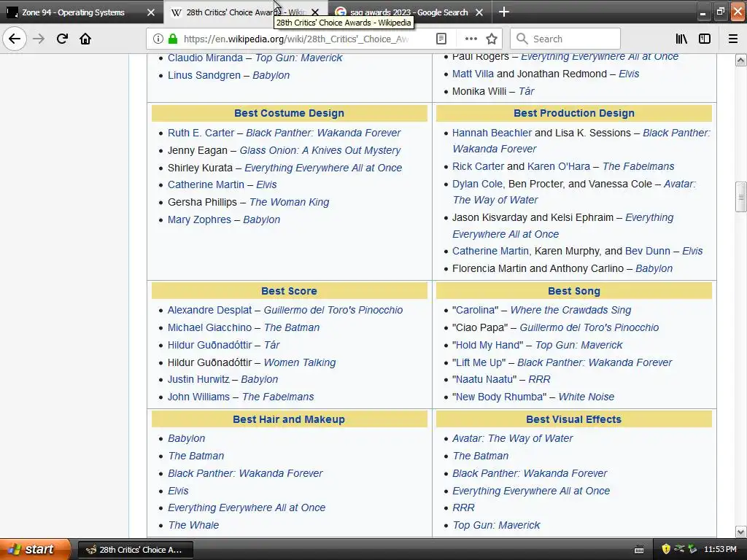The height and width of the screenshot is (560, 747).
Task: Open the Firefox hamburger menu
Action: pos(733,39)
